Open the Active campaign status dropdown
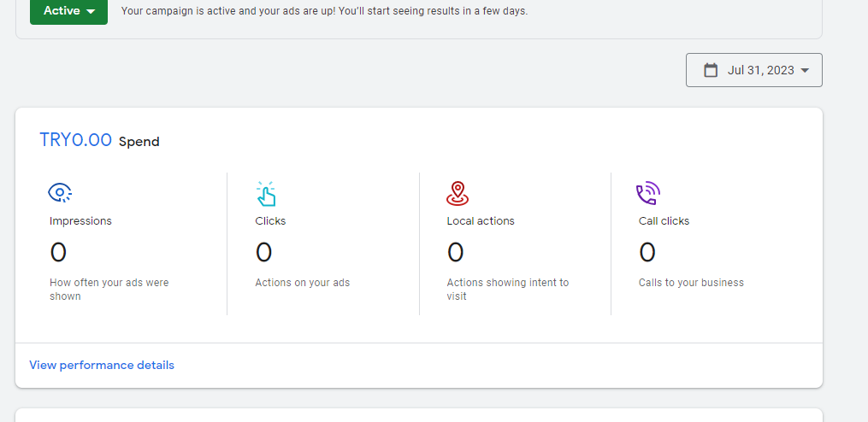This screenshot has width=868, height=422. (x=68, y=11)
